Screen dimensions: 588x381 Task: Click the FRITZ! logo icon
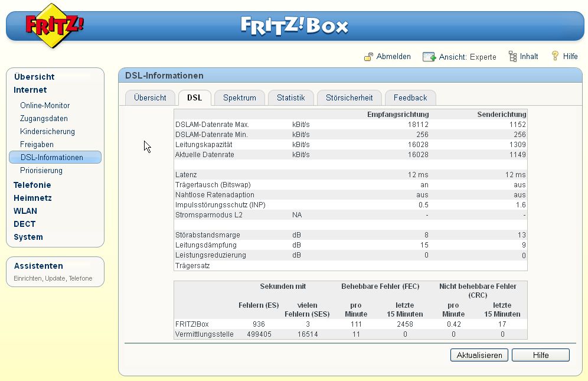point(54,27)
